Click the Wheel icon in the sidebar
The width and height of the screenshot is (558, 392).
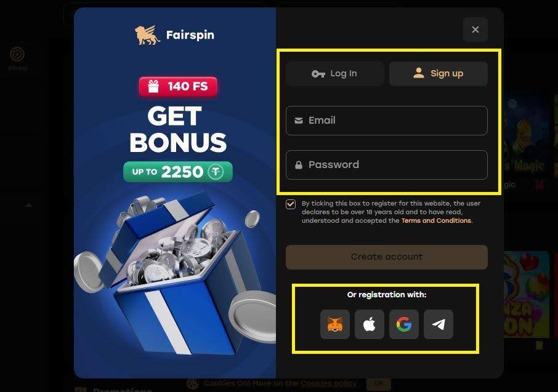(17, 54)
